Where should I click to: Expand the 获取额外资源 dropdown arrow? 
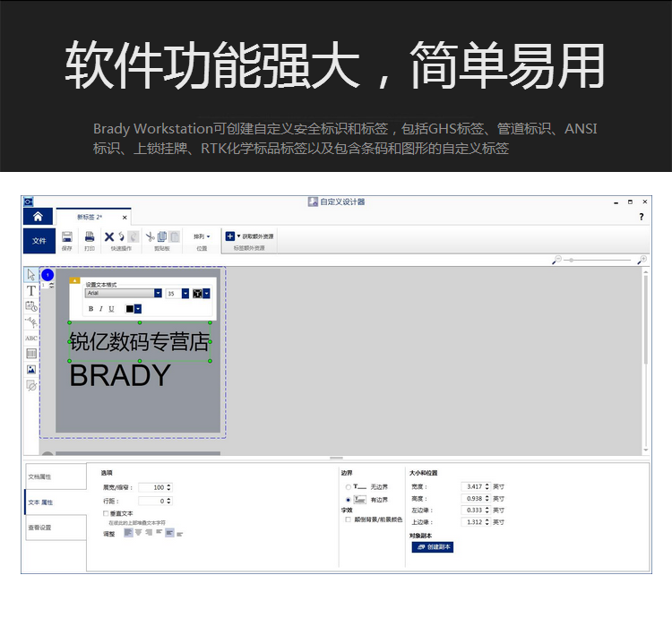coord(238,236)
